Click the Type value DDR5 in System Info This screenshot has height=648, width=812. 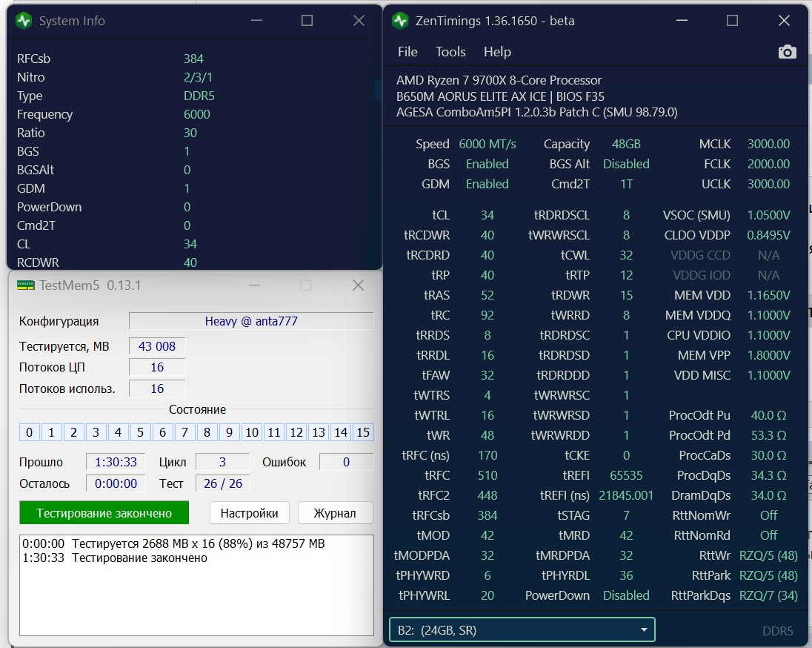[199, 96]
